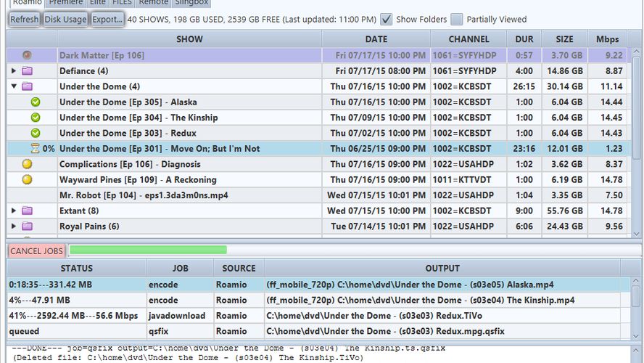Click the Export... button
The width and height of the screenshot is (644, 363).
[x=107, y=20]
